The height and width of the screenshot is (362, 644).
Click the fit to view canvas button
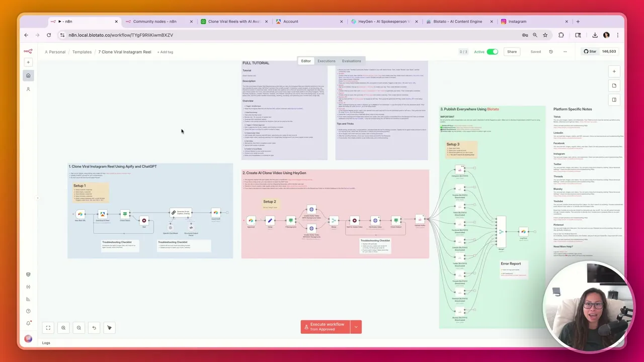[x=48, y=328]
